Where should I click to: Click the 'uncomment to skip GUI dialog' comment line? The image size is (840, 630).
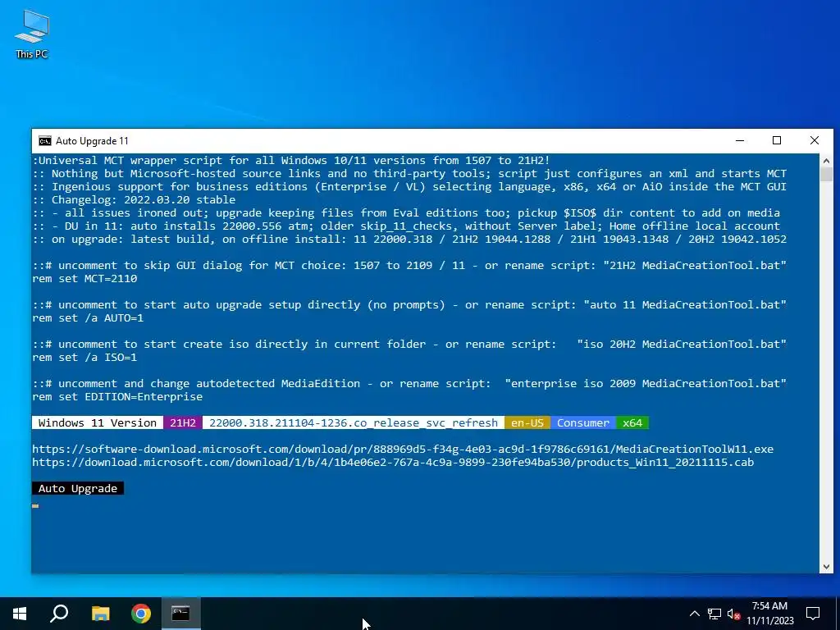coord(409,265)
